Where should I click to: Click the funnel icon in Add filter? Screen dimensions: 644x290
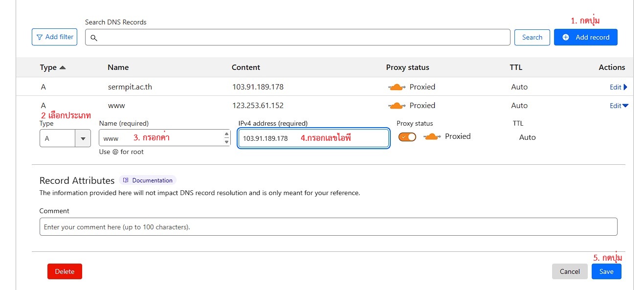click(x=40, y=37)
